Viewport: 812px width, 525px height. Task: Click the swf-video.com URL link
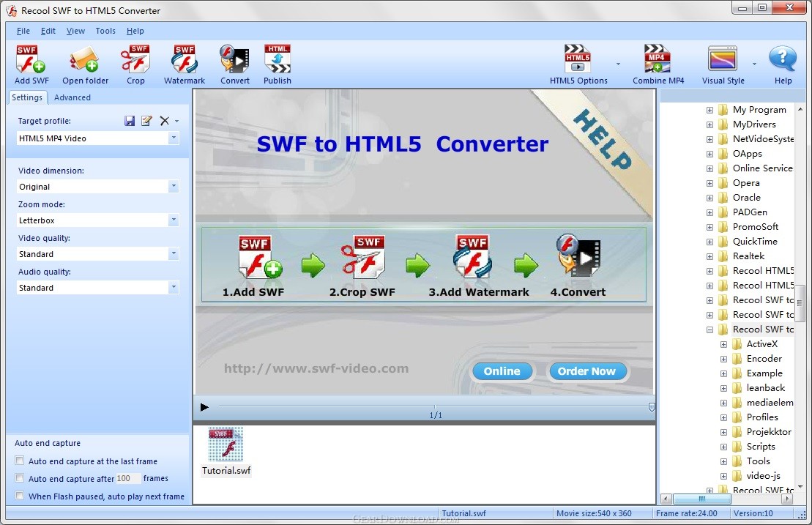(x=316, y=368)
